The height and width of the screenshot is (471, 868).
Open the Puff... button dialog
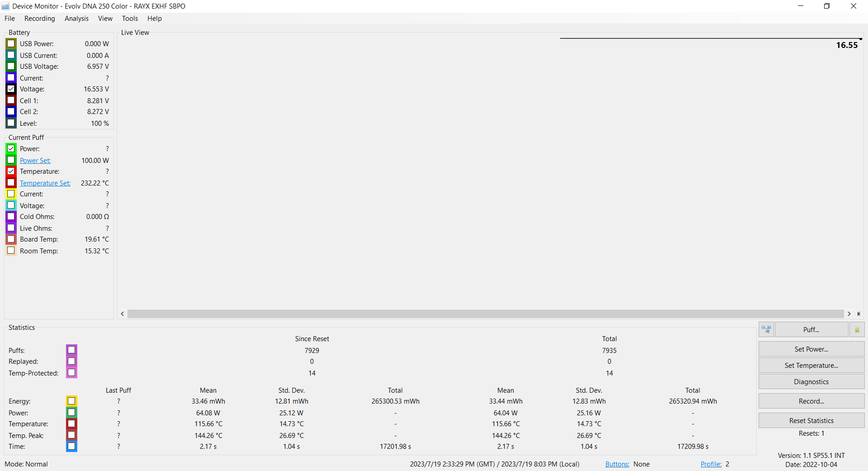[x=811, y=330]
